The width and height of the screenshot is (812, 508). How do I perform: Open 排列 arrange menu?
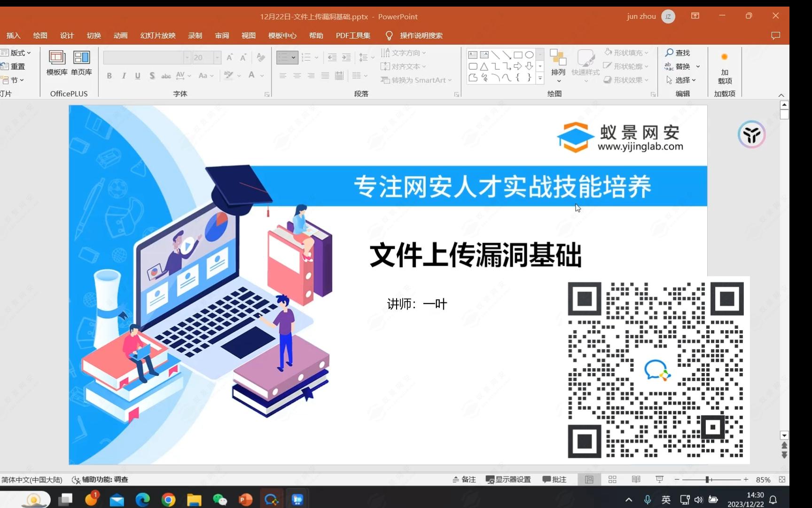(558, 66)
